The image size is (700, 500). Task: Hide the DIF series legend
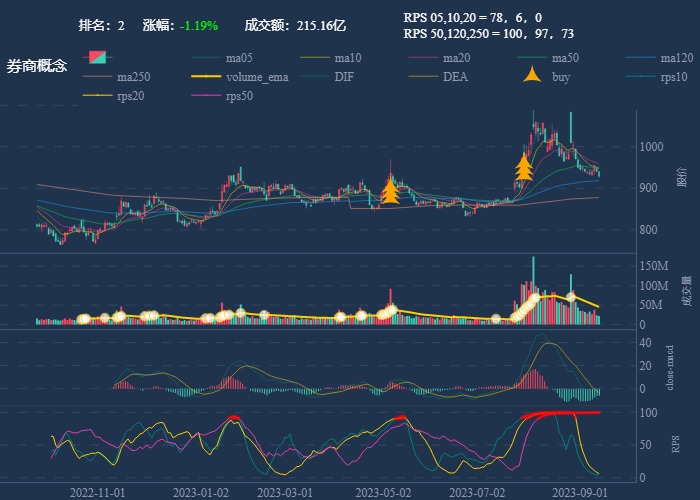point(343,77)
